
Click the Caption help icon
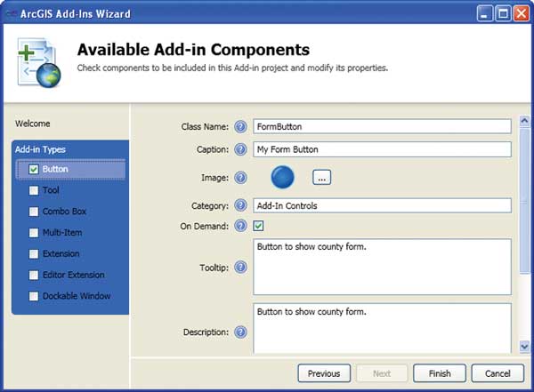(x=240, y=149)
